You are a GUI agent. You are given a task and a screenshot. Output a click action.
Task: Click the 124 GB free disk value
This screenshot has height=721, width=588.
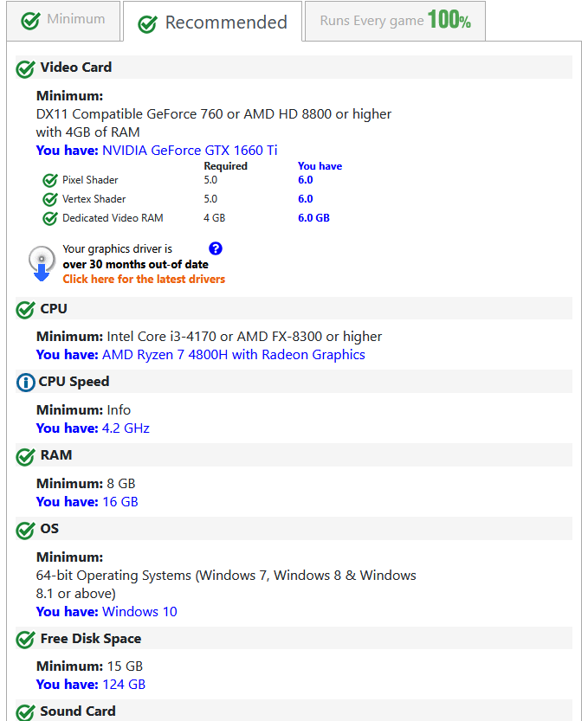point(124,684)
